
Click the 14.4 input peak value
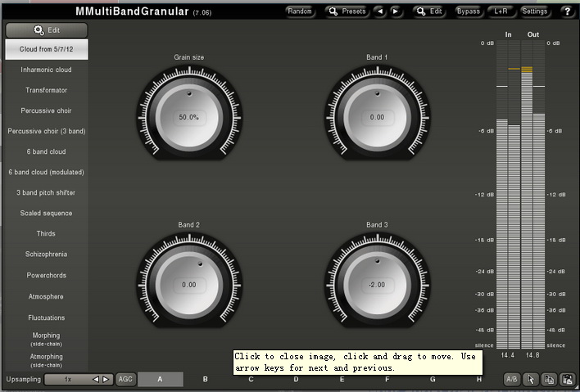coord(508,355)
